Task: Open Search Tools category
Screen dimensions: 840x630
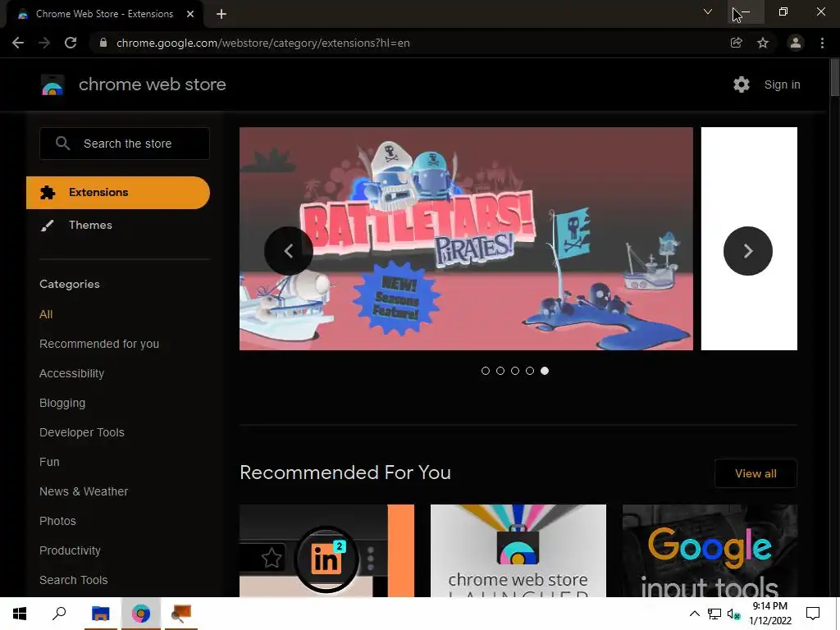Action: click(x=73, y=580)
